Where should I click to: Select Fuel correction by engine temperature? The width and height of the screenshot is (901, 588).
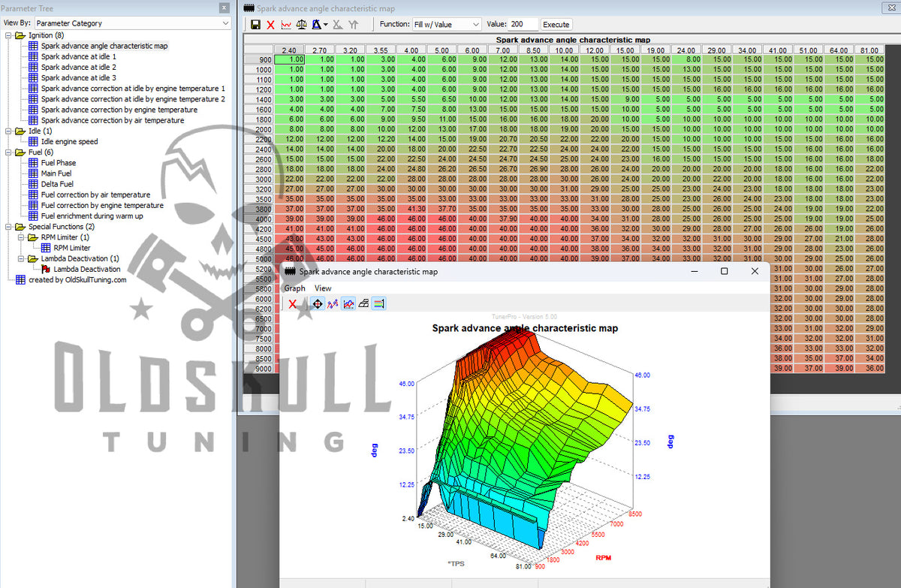pyautogui.click(x=102, y=205)
